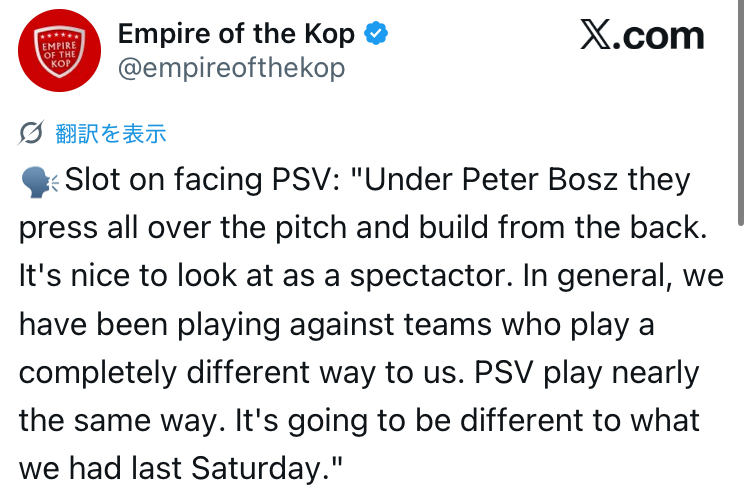The image size is (750, 496).
Task: Click the blue verified checkmark badge
Action: pos(377,34)
